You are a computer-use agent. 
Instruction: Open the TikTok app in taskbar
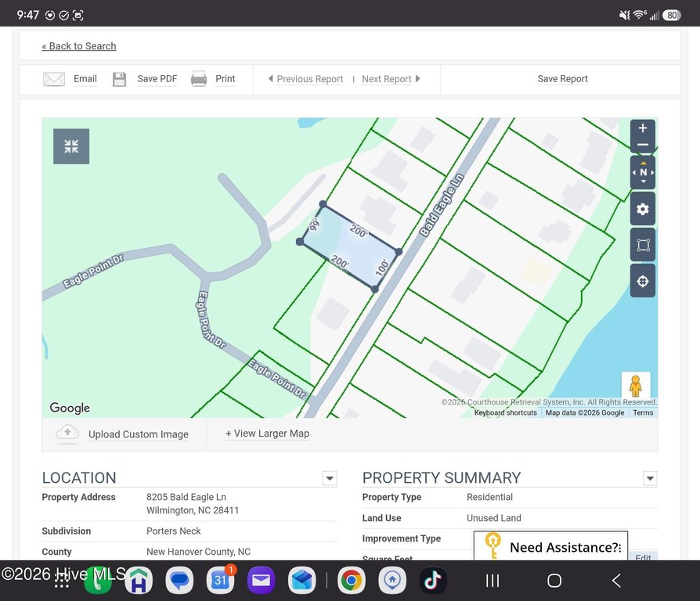(432, 581)
